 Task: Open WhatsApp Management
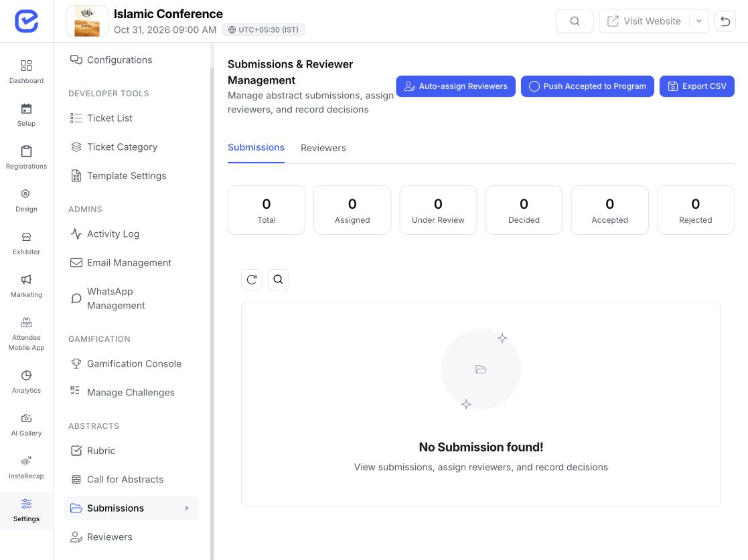132,298
